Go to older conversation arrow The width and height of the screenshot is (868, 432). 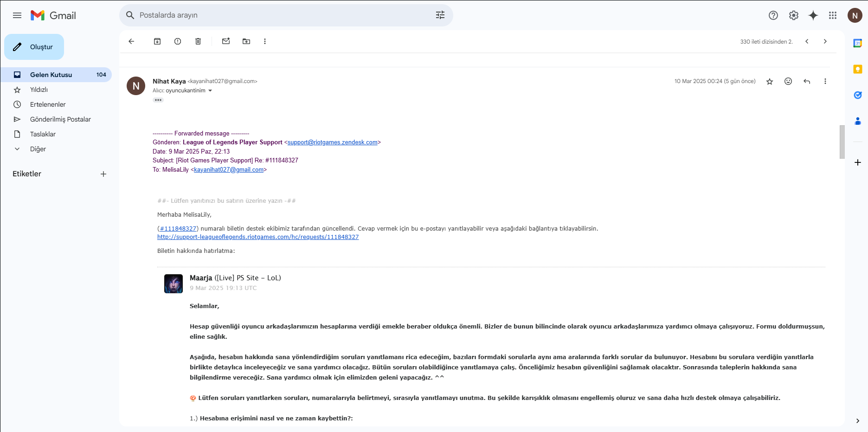click(x=825, y=41)
